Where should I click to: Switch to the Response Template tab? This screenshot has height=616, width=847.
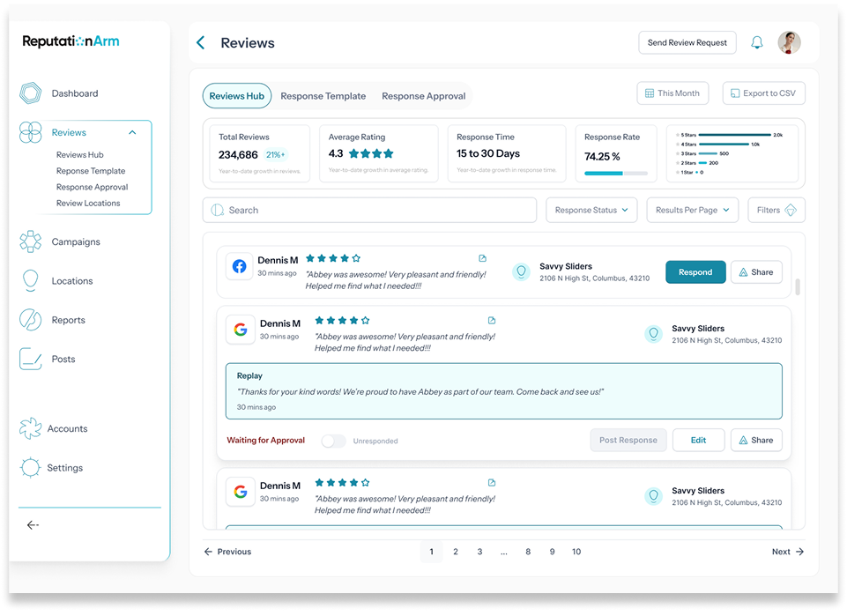323,96
